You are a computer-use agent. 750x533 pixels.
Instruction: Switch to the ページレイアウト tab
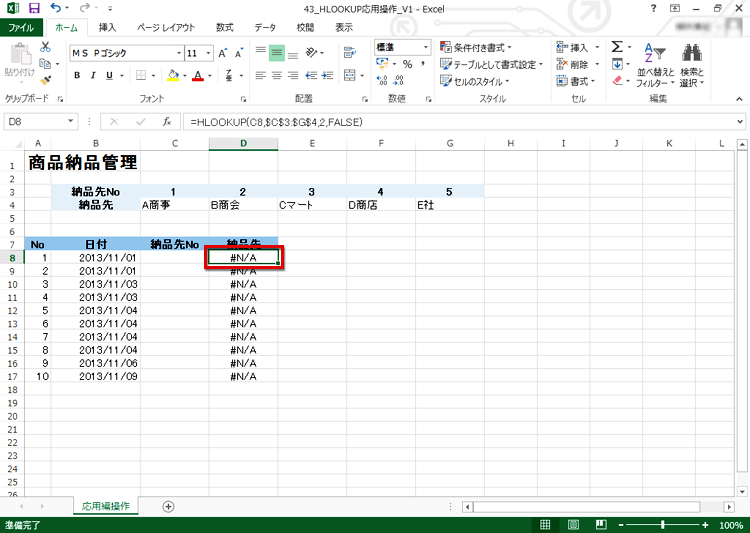click(166, 28)
